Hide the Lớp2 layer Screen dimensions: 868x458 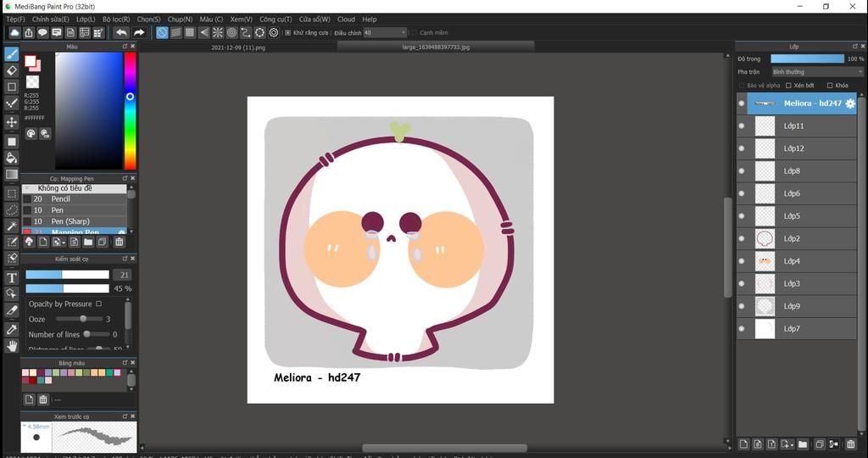pos(742,238)
